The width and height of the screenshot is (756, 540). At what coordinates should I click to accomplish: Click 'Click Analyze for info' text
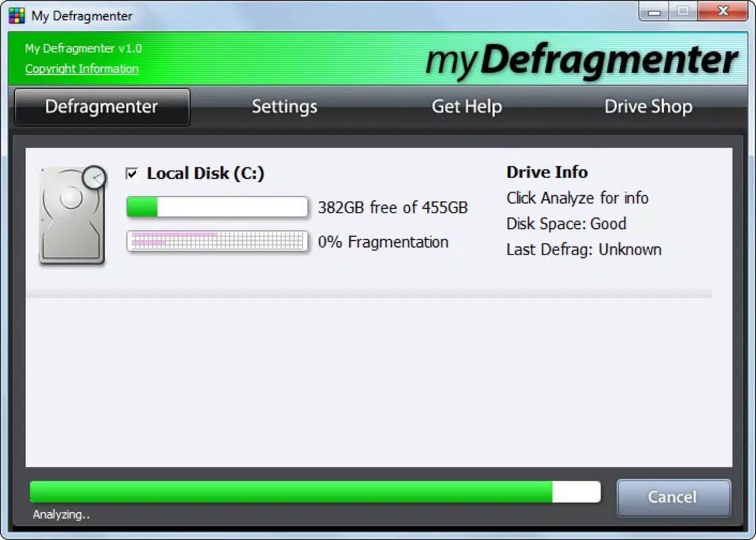(577, 198)
